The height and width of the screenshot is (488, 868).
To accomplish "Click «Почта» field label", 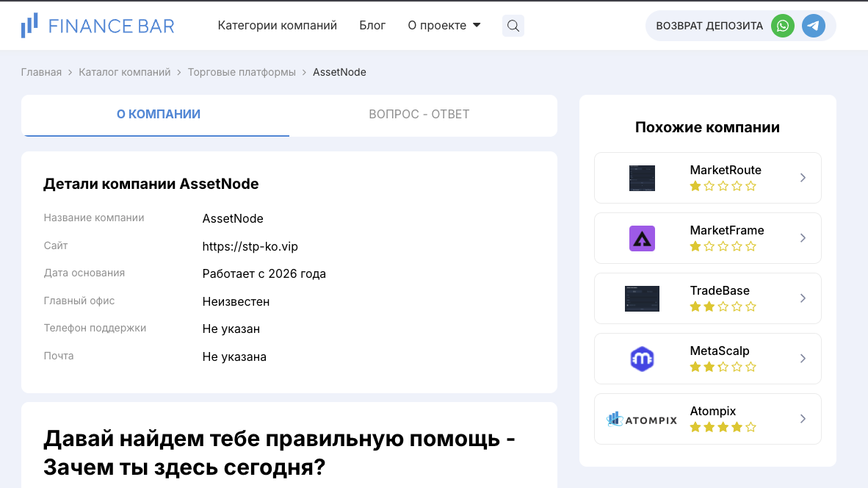I will click(x=59, y=356).
